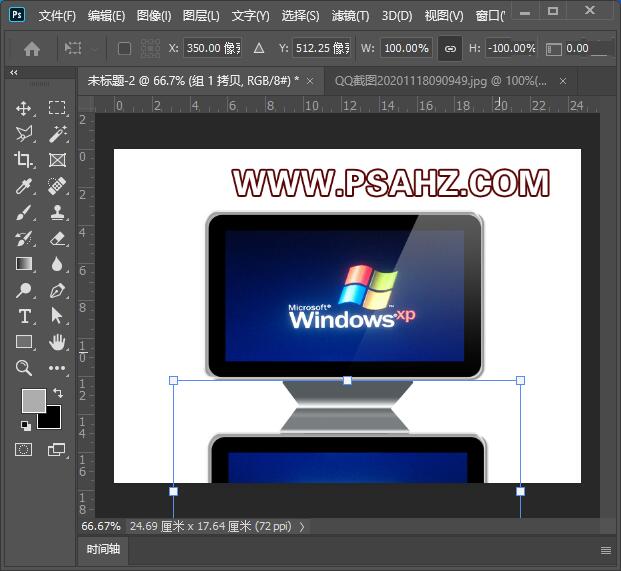This screenshot has width=621, height=571.
Task: Click the reference point location grid
Action: [x=150, y=49]
